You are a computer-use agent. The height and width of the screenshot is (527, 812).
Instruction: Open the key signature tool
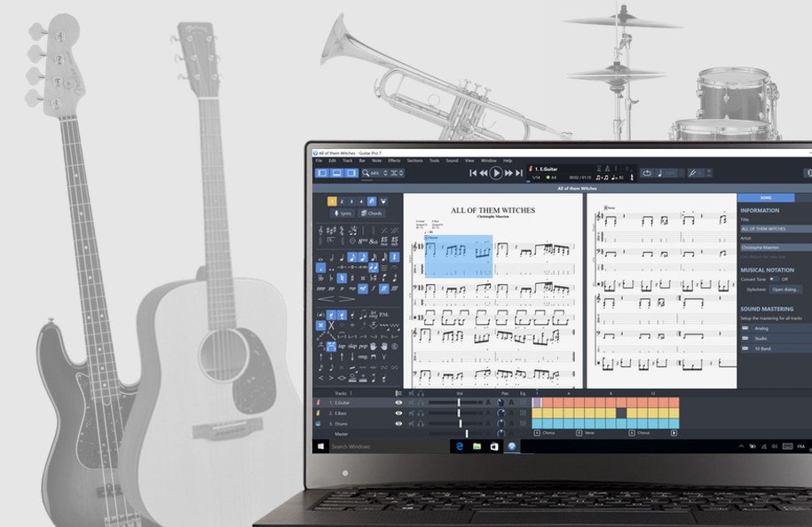coord(331,231)
